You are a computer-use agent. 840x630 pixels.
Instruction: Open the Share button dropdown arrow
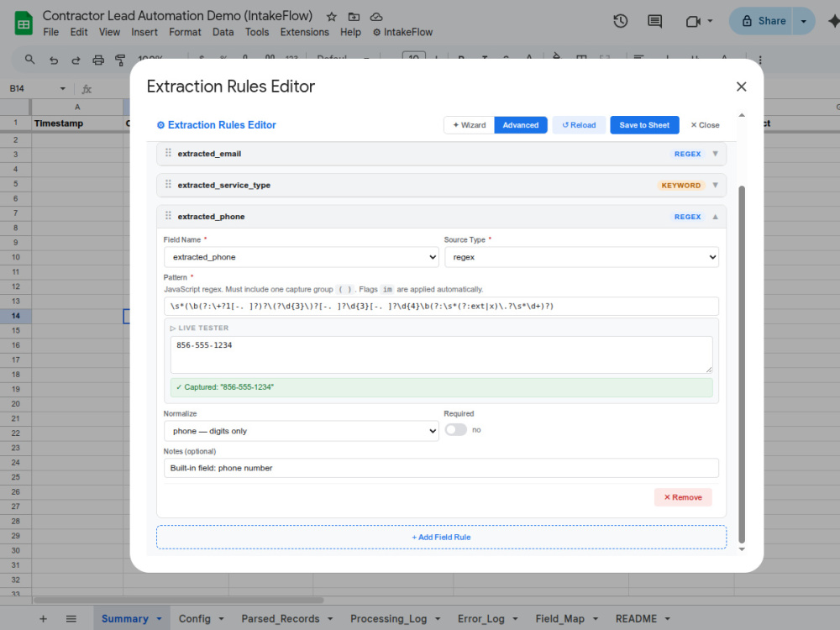804,22
